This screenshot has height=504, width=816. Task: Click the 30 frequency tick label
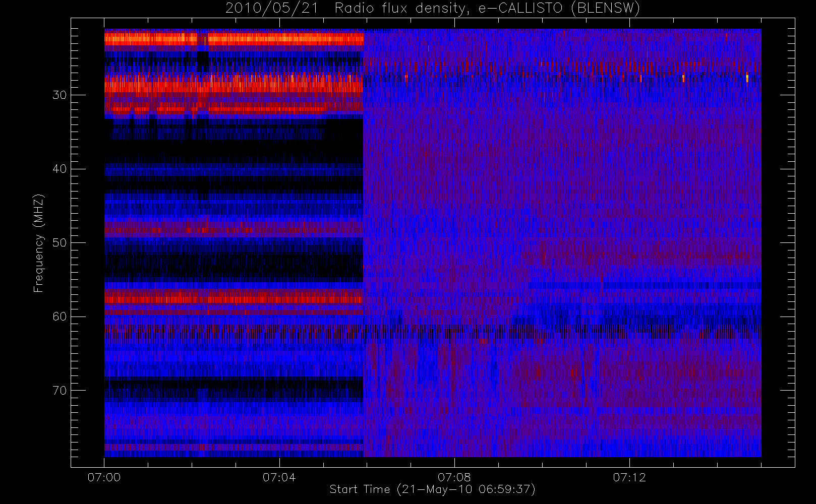tap(60, 95)
